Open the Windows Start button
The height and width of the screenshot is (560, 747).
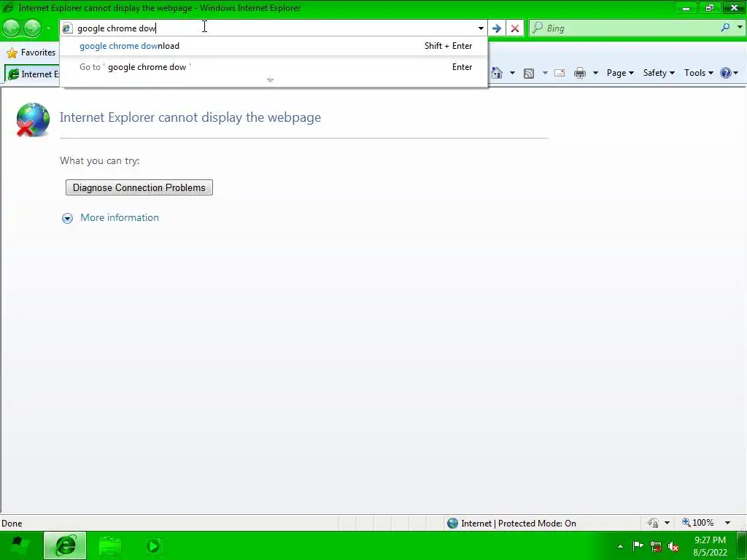18,545
